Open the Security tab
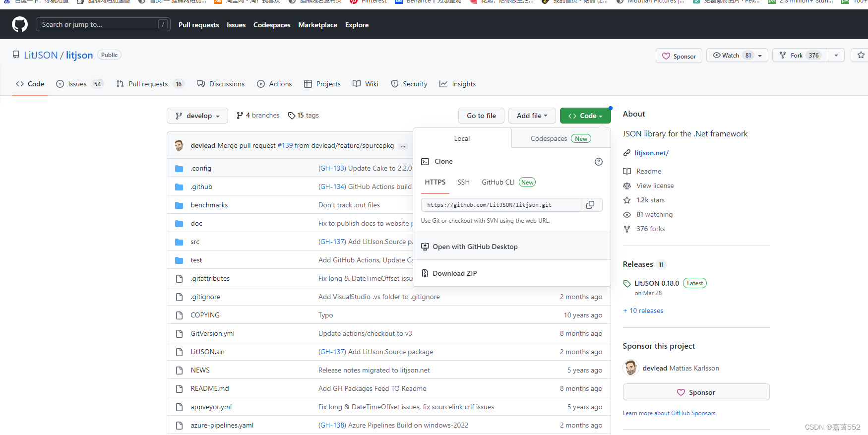 (x=409, y=84)
